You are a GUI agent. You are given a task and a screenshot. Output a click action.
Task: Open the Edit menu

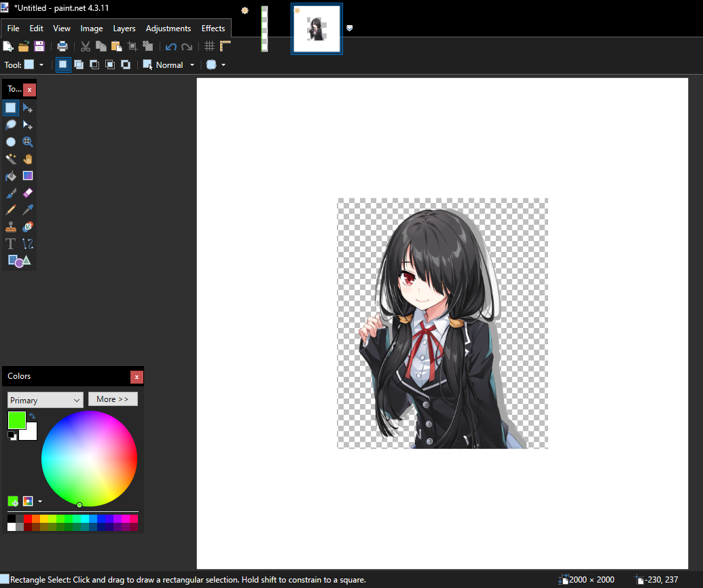click(36, 29)
